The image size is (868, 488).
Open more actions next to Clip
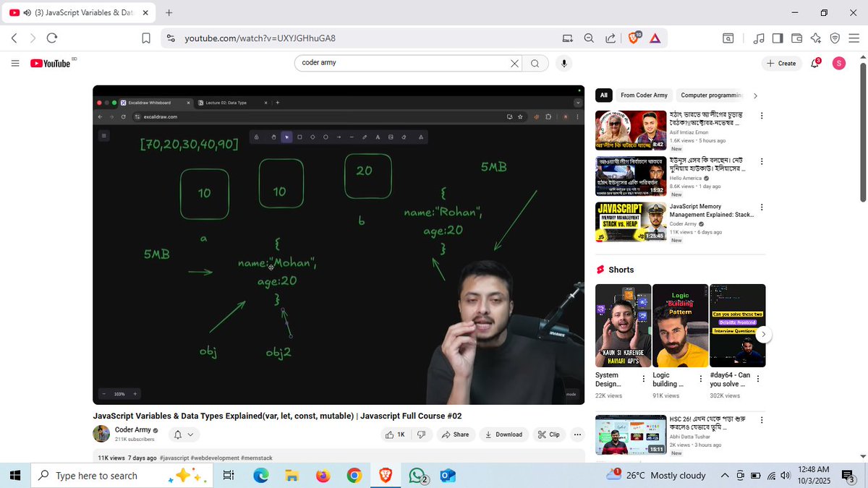[576, 435]
